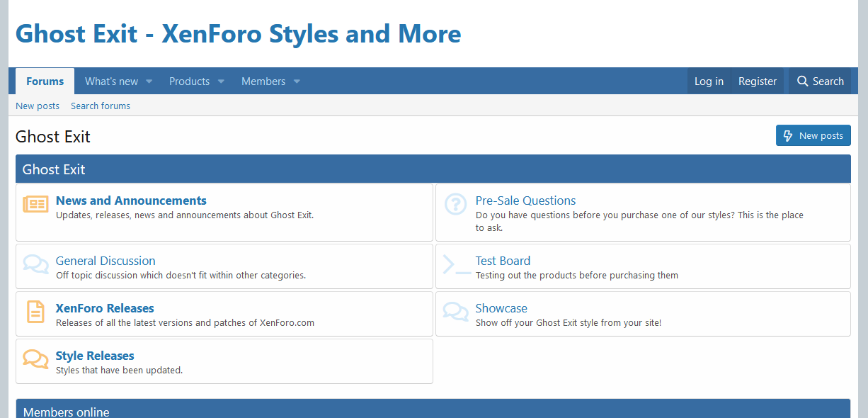Click the Showcase chat bubbles icon
Screen dimensions: 868x418
[456, 312]
